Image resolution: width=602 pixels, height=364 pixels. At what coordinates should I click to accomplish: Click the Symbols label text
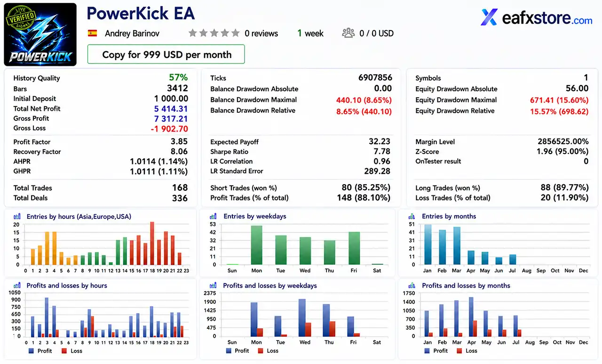pos(428,78)
